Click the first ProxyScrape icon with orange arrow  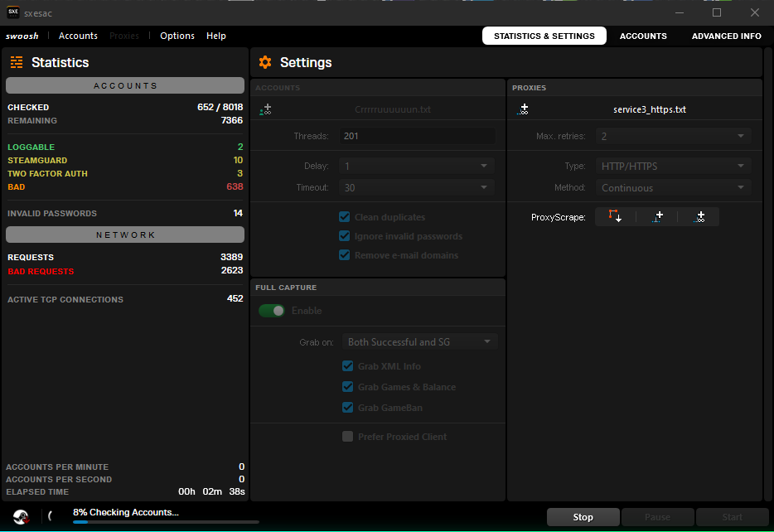pos(615,216)
